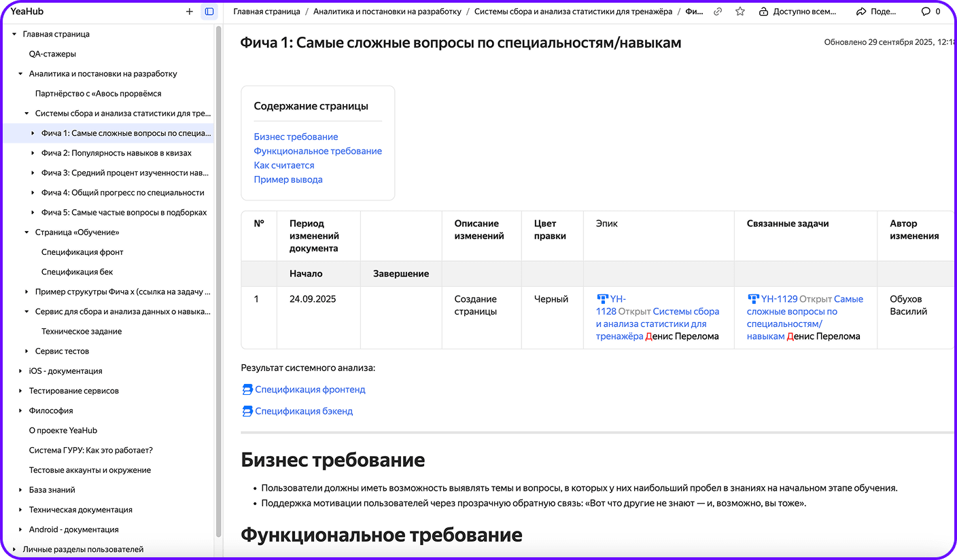The width and height of the screenshot is (957, 560).
Task: Toggle the sidebar panel visibility icon
Action: click(x=209, y=12)
